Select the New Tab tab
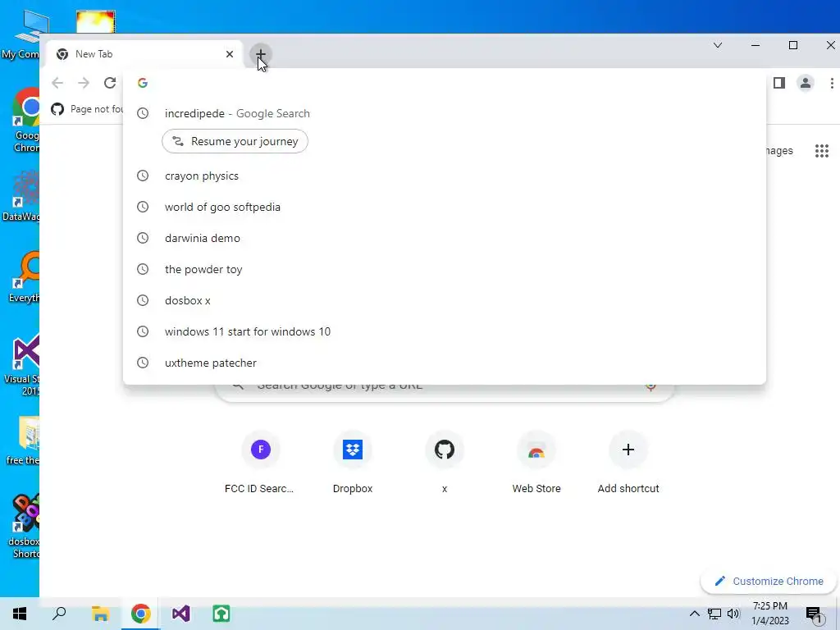Image resolution: width=840 pixels, height=630 pixels. click(144, 54)
